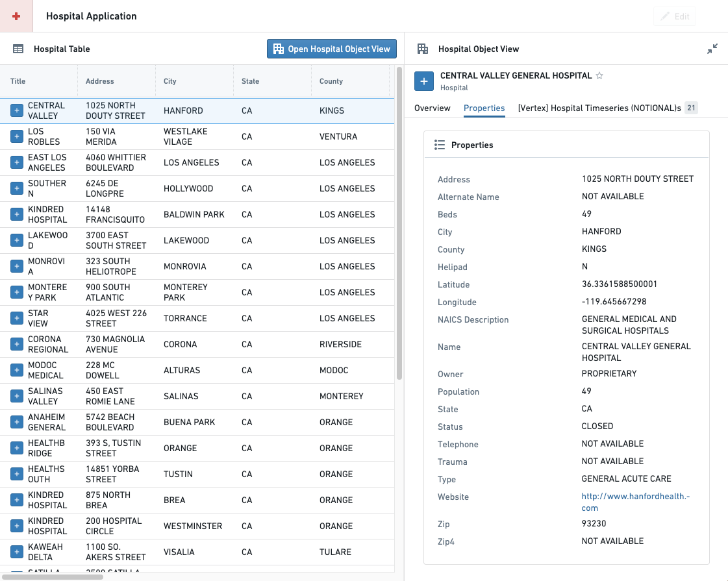
Task: Open the Hospital Timeseries (NOTIONAL)s tab
Action: coord(608,108)
